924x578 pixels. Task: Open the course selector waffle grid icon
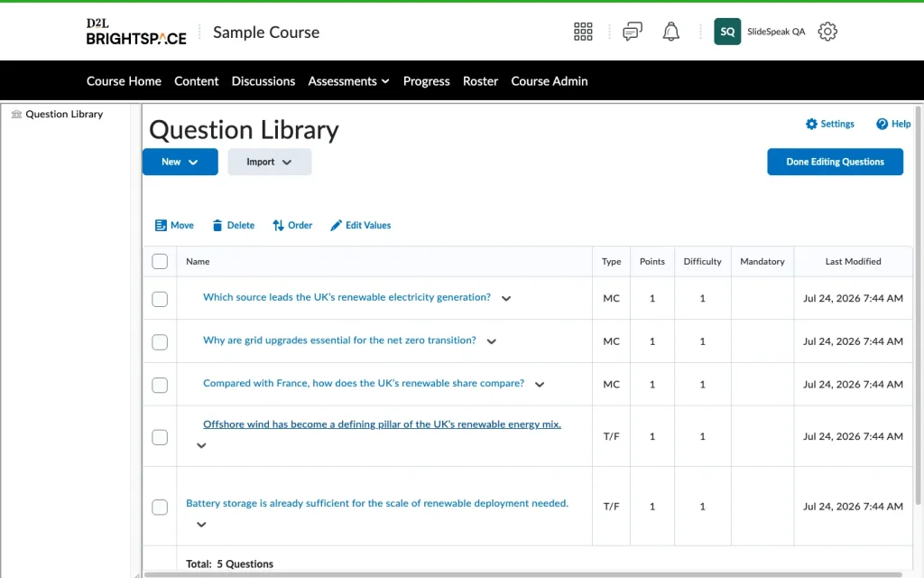coord(583,32)
